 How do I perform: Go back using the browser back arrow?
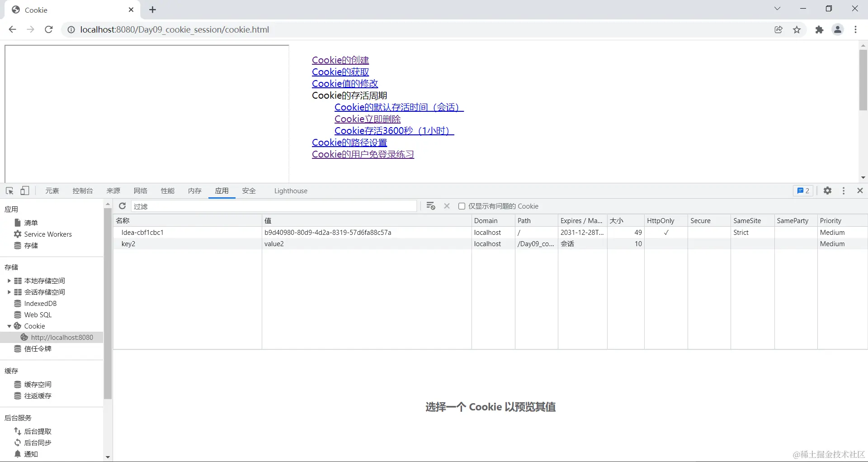click(x=13, y=29)
